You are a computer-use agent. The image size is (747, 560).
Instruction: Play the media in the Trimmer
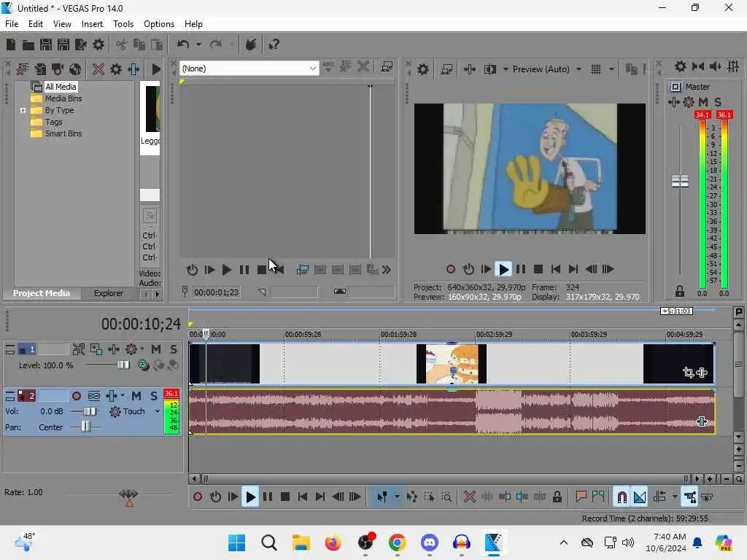[227, 270]
